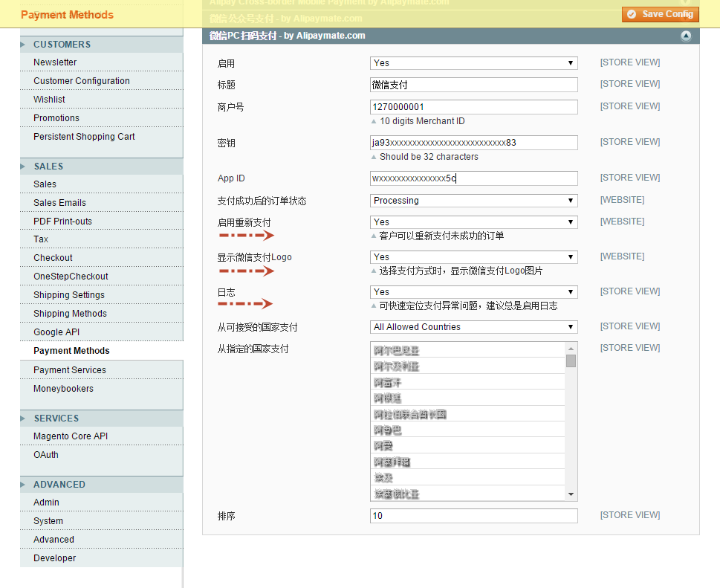The width and height of the screenshot is (720, 588).
Task: Click the 标题 title input field
Action: coord(473,85)
